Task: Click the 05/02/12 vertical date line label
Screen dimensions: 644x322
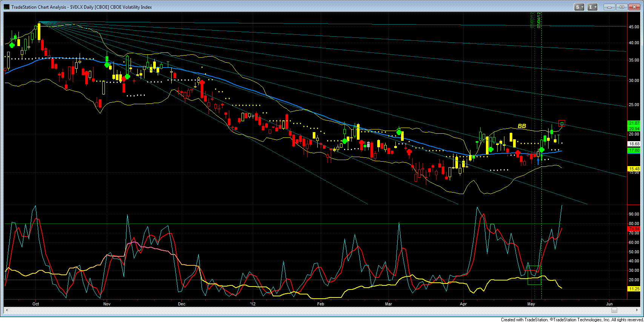Action: pyautogui.click(x=532, y=20)
